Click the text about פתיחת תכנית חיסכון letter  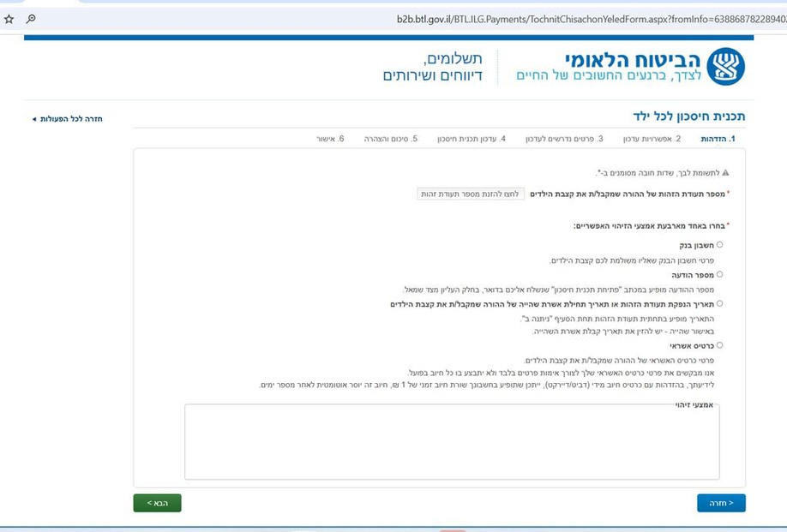558,290
